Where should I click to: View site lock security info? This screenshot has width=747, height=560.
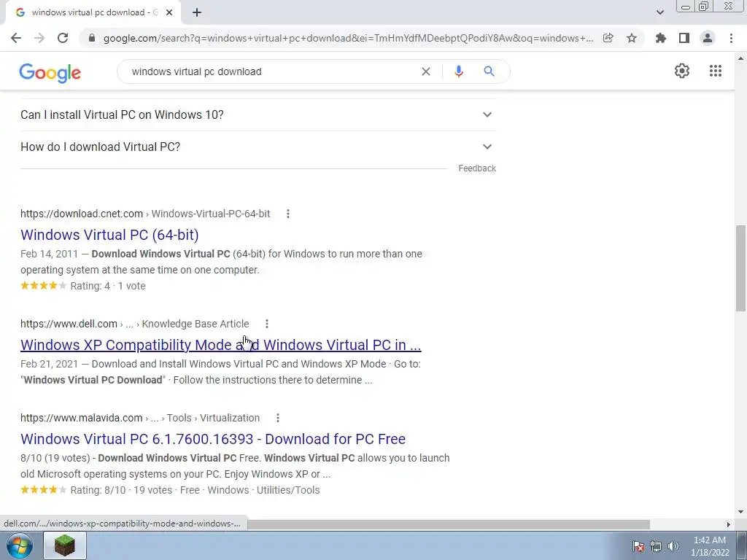tap(92, 38)
